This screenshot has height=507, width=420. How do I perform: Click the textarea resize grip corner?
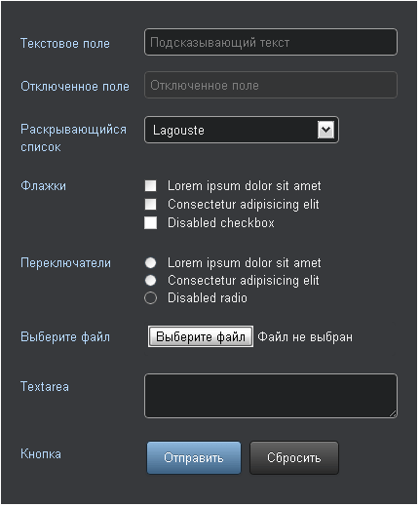393,413
